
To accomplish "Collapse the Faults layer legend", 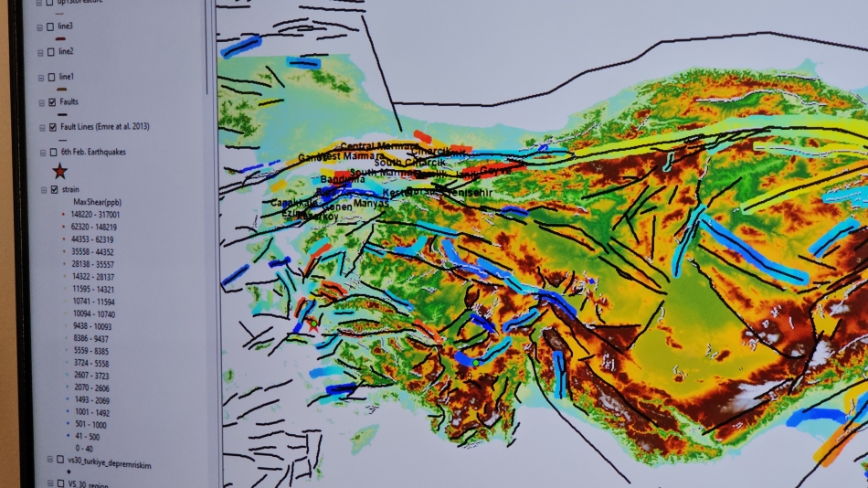I will click(x=41, y=103).
